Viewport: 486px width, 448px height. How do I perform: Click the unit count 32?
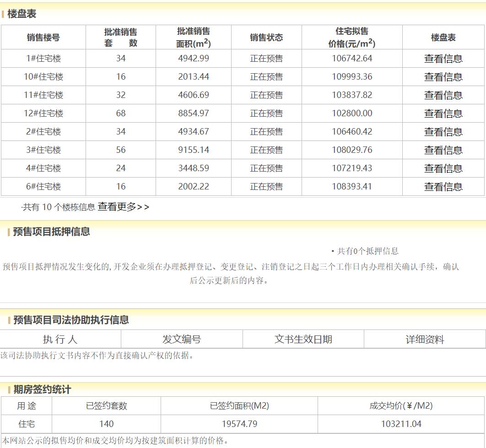pos(120,95)
